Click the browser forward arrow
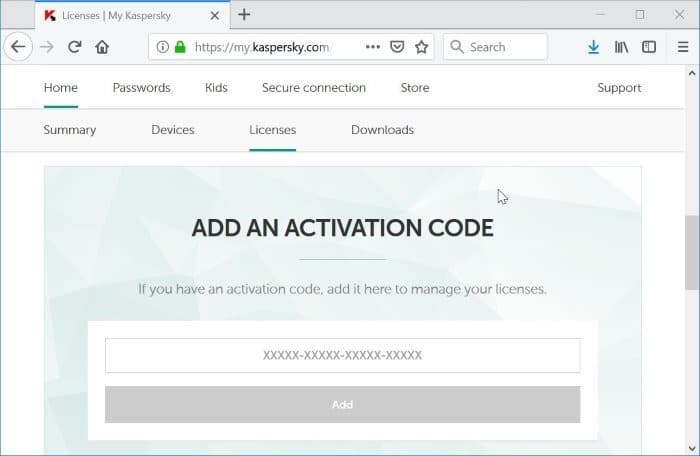Viewport: 700px width, 456px height. pyautogui.click(x=46, y=47)
